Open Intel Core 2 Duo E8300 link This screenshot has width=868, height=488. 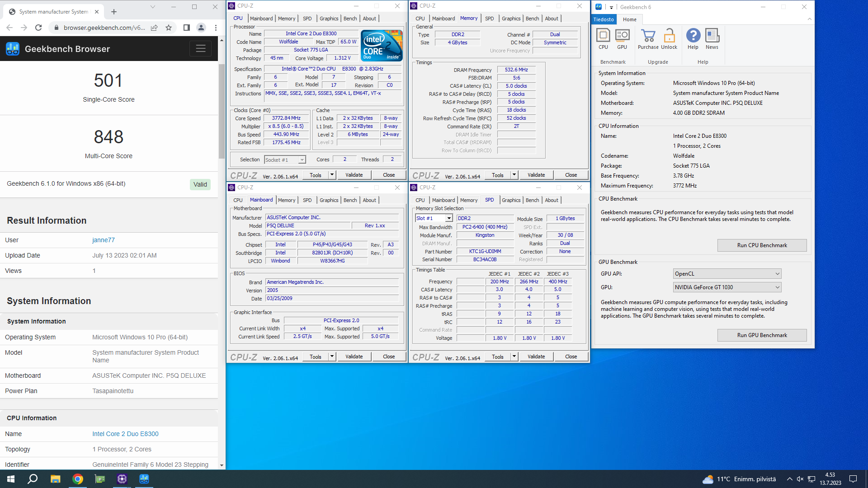(x=125, y=434)
